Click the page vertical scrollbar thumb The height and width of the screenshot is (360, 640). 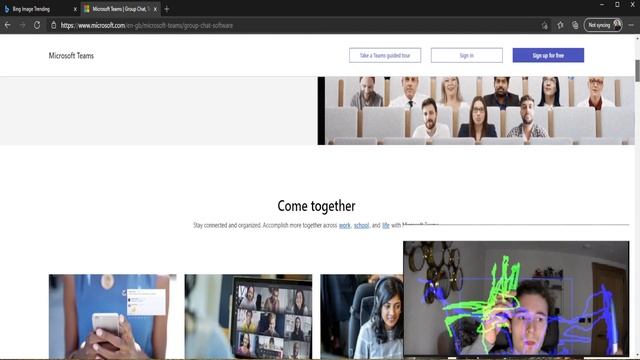638,71
